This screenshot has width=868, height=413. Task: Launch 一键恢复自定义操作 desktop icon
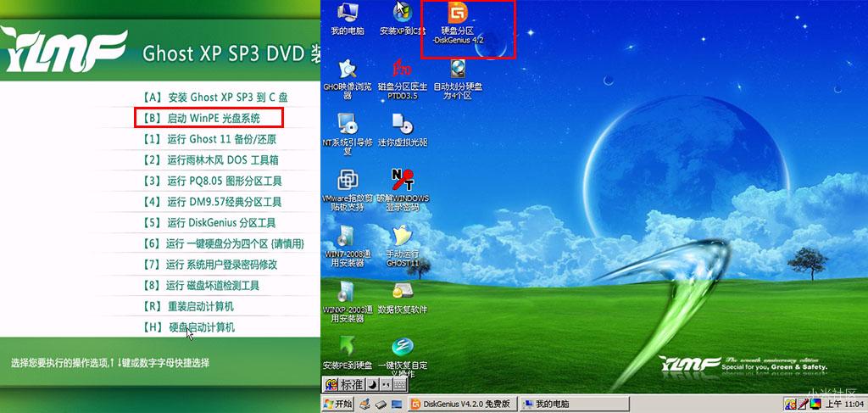pyautogui.click(x=403, y=358)
